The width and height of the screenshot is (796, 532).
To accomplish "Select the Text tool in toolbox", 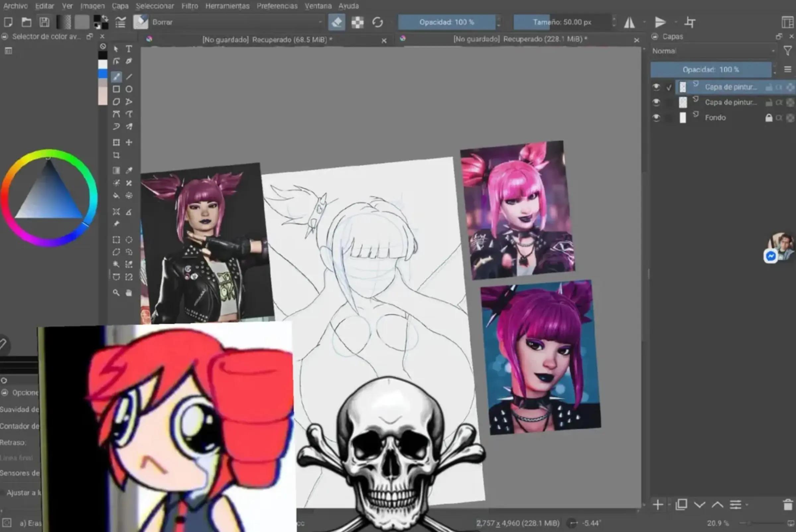I will coord(129,49).
